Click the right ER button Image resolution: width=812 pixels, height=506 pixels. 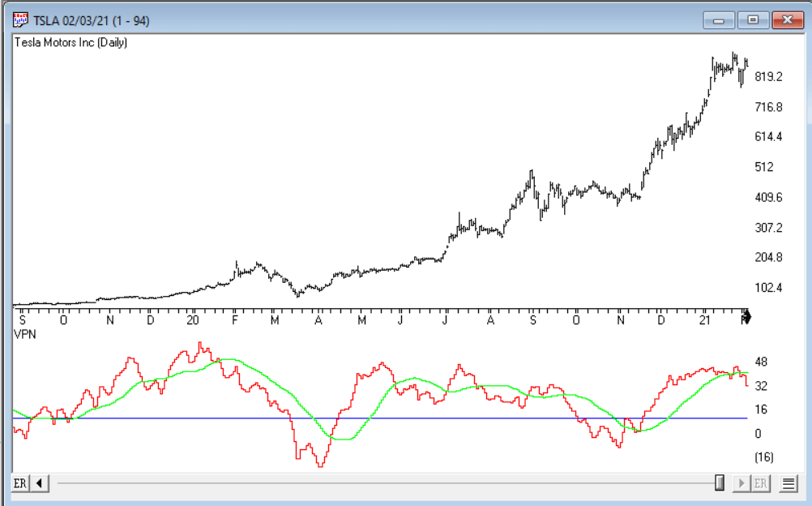760,484
